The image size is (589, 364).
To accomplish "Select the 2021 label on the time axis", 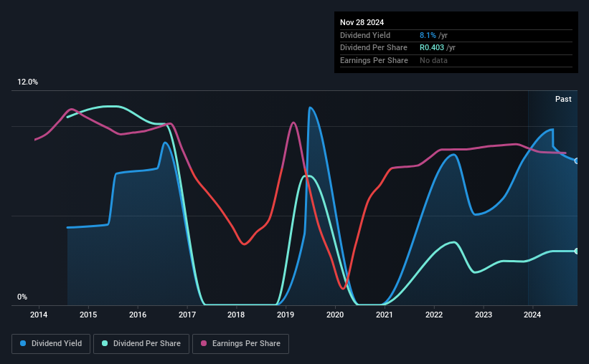I will pyautogui.click(x=385, y=315).
